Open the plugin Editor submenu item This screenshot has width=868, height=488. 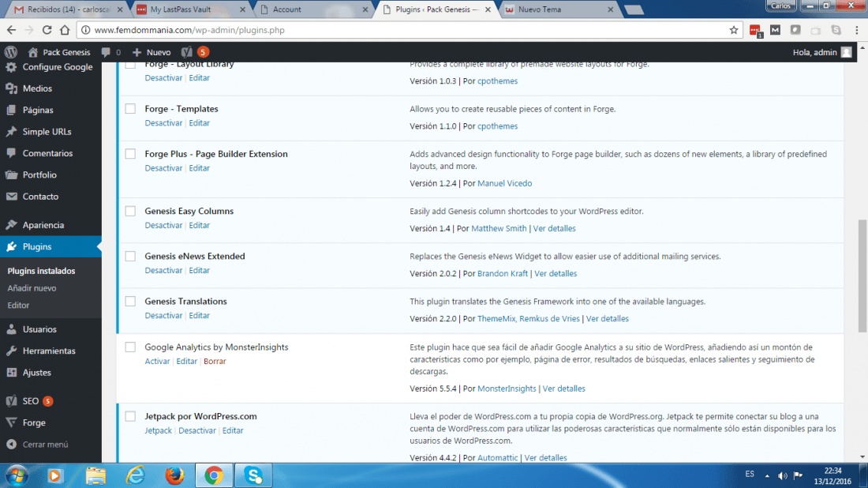coord(18,306)
